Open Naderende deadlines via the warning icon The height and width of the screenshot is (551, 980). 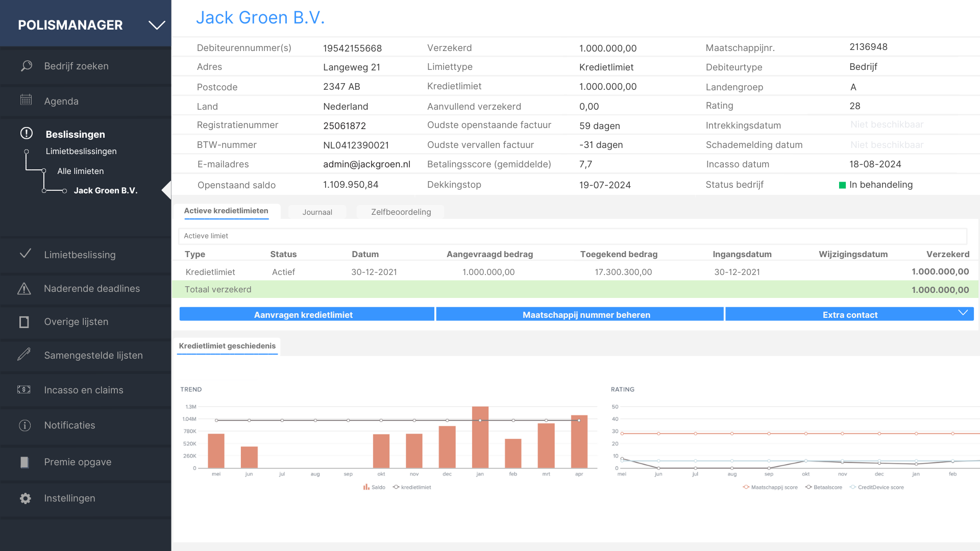24,288
